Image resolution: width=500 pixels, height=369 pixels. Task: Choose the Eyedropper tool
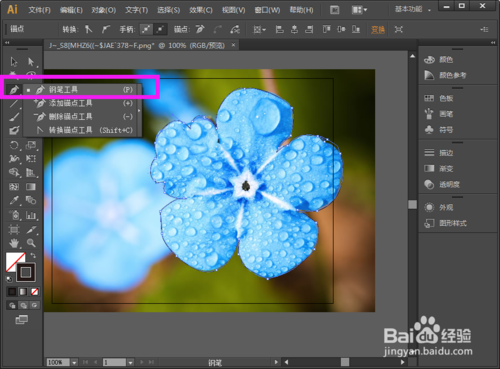point(14,200)
